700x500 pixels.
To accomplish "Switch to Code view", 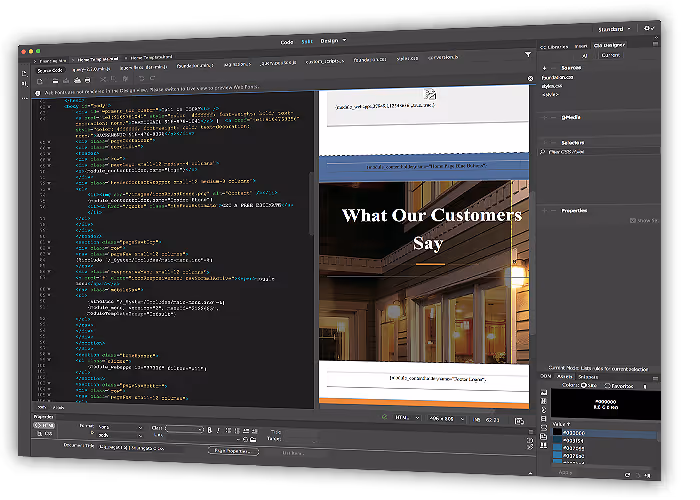I will (287, 42).
